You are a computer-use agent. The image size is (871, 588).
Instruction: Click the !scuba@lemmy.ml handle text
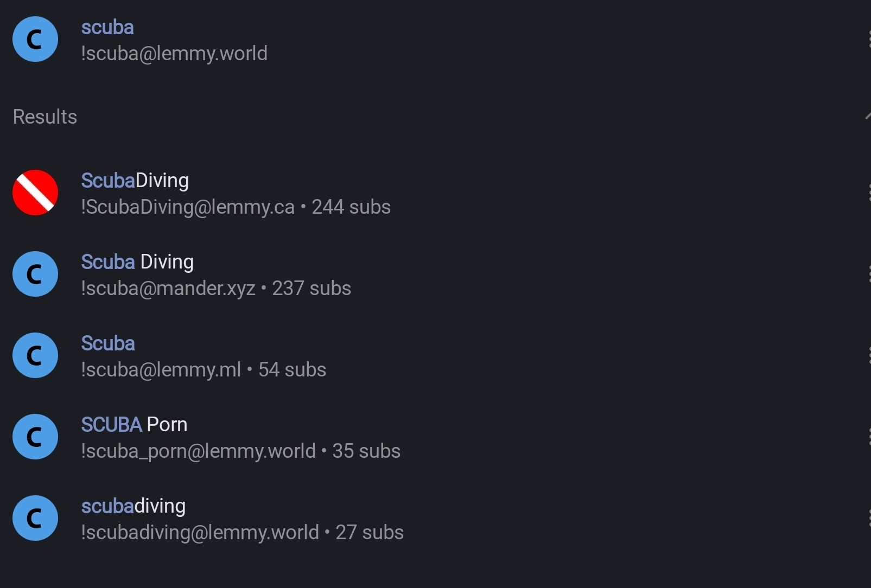(161, 369)
